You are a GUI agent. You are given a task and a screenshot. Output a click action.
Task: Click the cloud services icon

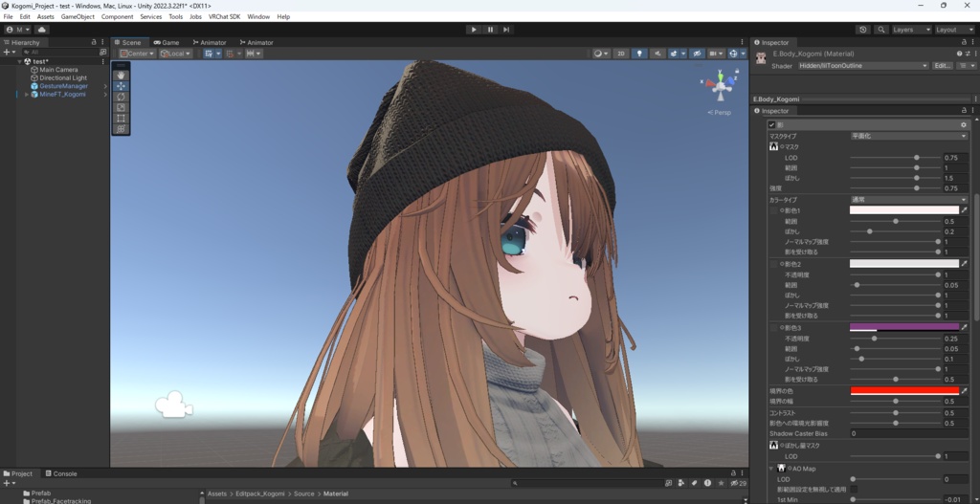[42, 30]
